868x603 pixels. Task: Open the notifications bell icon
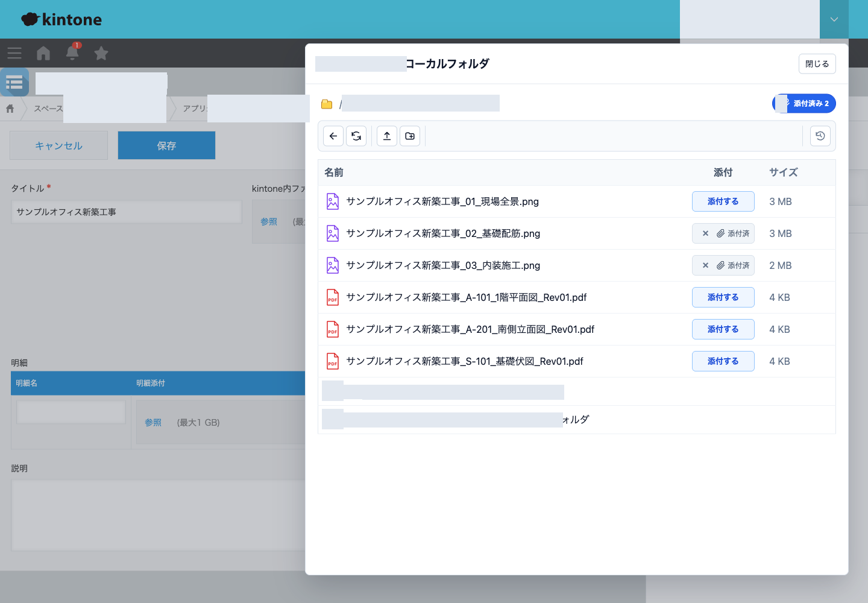(x=72, y=53)
